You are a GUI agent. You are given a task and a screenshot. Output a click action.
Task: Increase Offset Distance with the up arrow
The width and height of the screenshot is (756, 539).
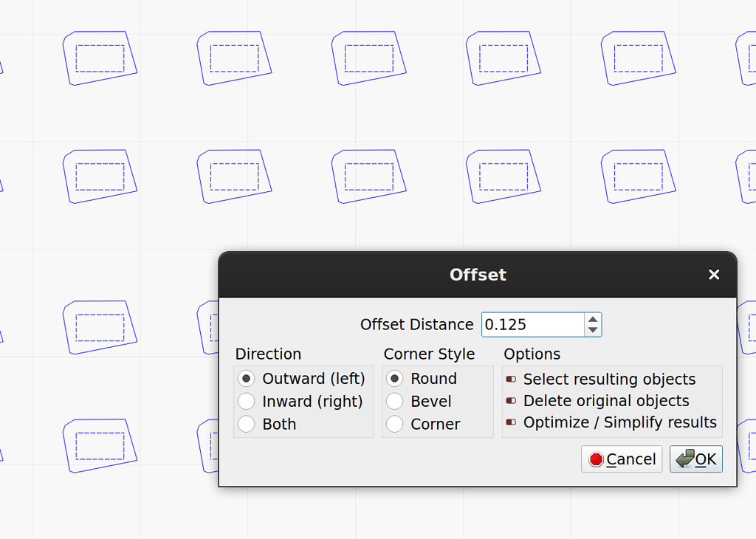coord(592,319)
